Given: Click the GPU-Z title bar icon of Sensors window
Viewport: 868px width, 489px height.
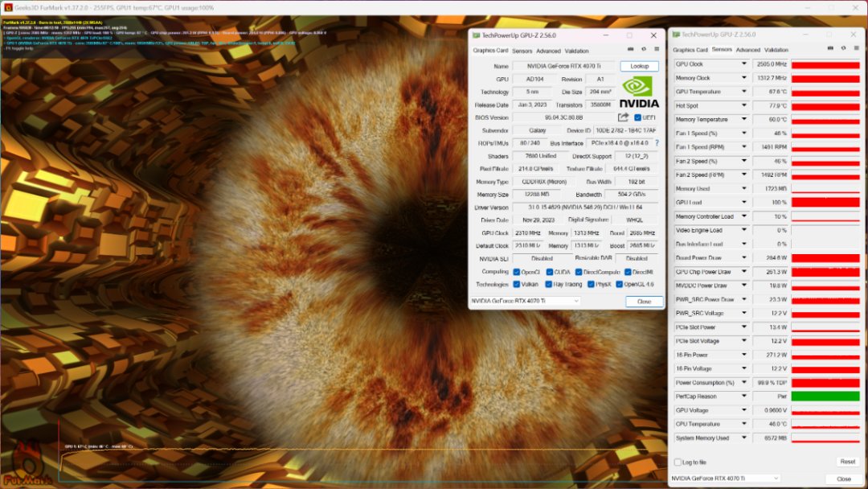Looking at the screenshot, I should click(x=676, y=35).
